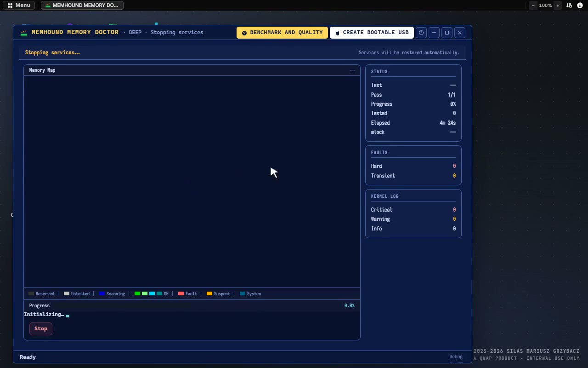Click the Reserved legend color swatch

pos(31,293)
